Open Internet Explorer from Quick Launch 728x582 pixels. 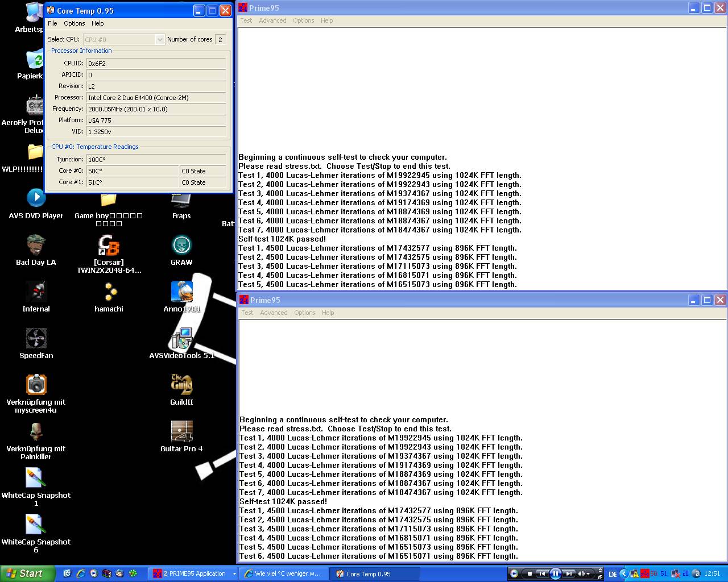click(x=81, y=573)
